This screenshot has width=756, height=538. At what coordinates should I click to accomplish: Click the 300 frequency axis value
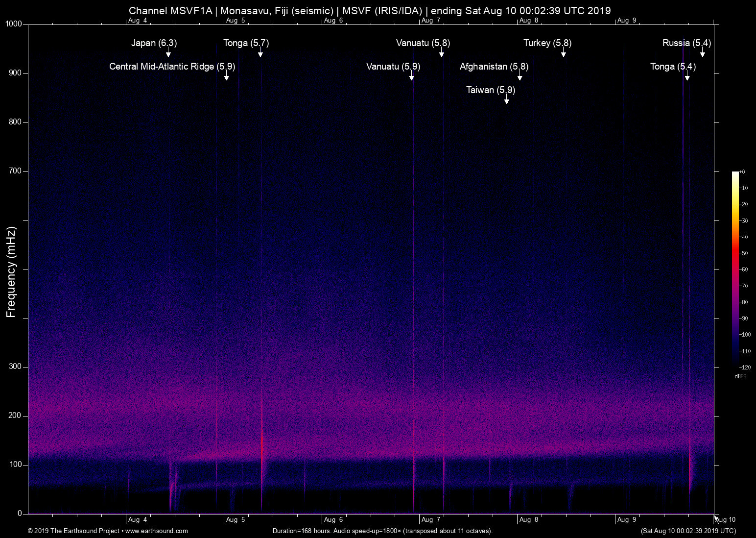(16, 367)
